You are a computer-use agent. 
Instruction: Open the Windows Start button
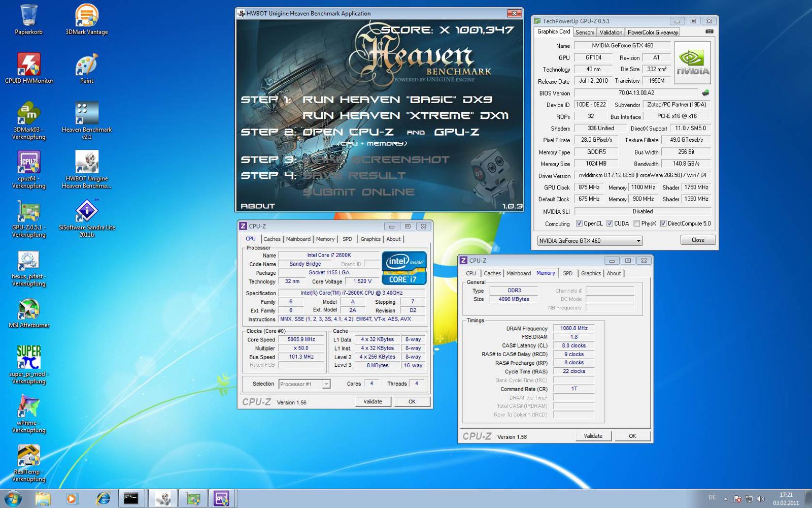[12, 498]
